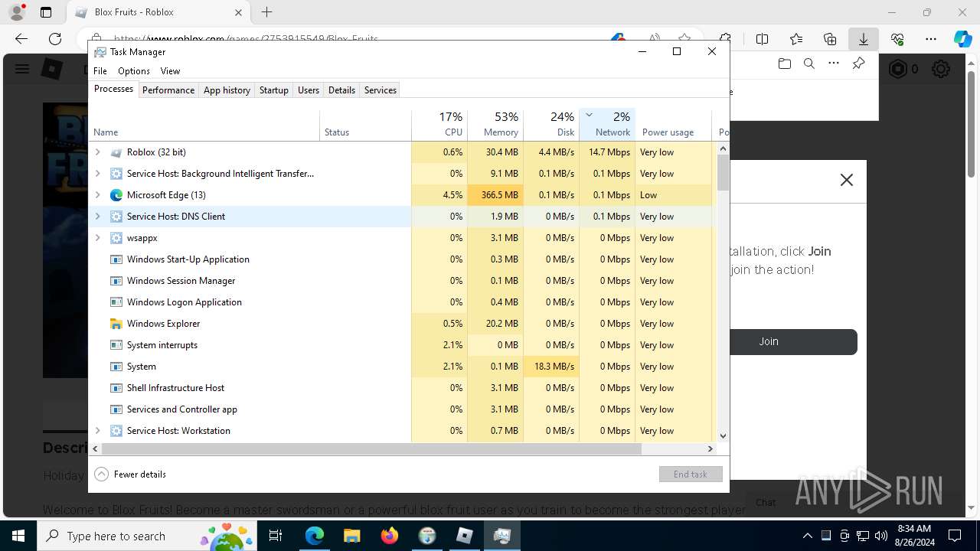The width and height of the screenshot is (980, 551).
Task: Expand the Service Host: Workstation row
Action: tap(97, 431)
